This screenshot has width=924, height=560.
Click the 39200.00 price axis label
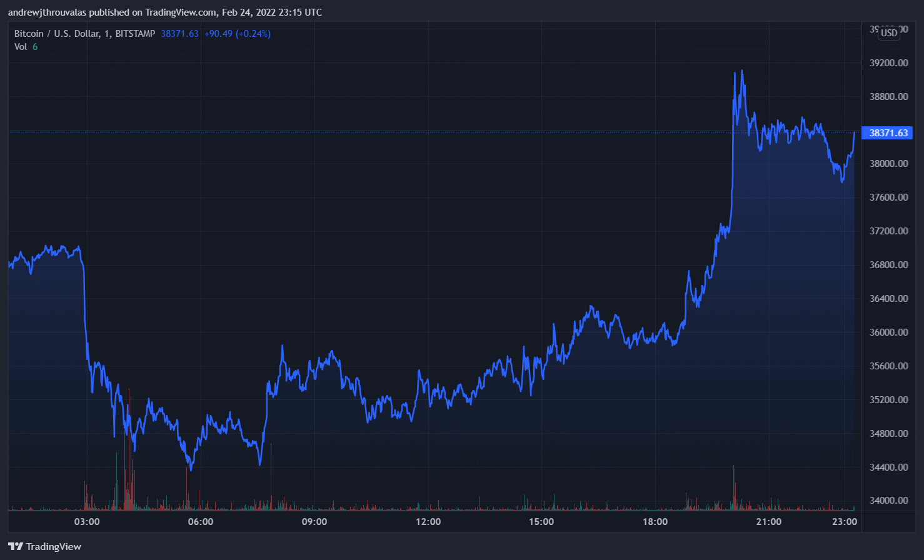(x=889, y=63)
